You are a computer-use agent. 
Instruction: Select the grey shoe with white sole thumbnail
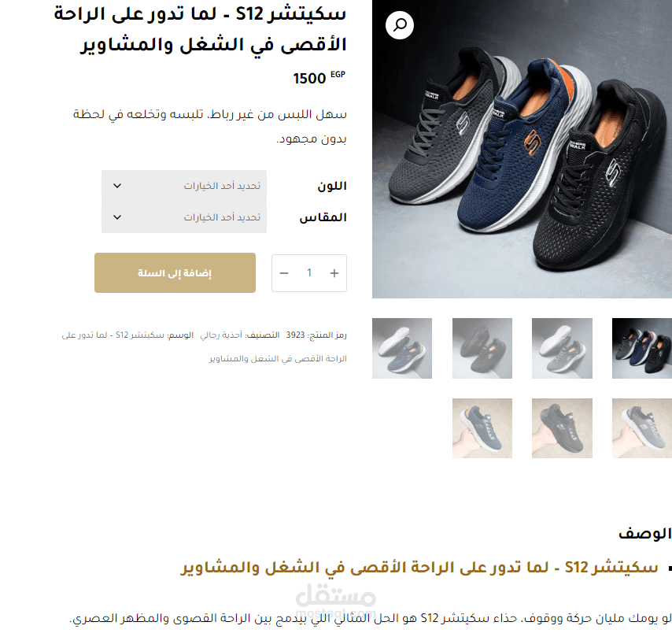click(x=562, y=348)
